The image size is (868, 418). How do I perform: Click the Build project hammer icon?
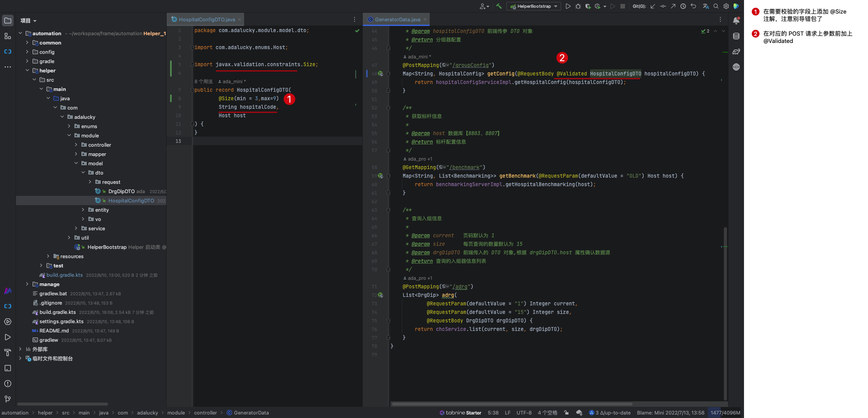coord(499,6)
